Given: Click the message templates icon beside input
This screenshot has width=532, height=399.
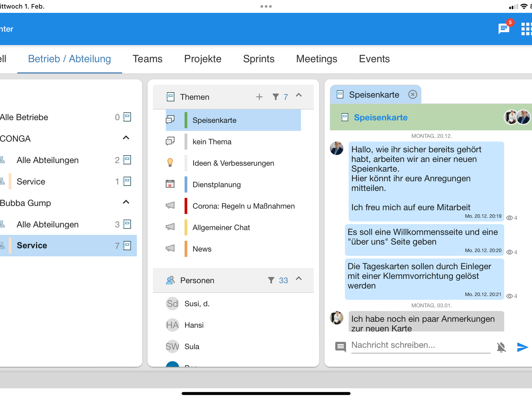Looking at the screenshot, I should [341, 347].
